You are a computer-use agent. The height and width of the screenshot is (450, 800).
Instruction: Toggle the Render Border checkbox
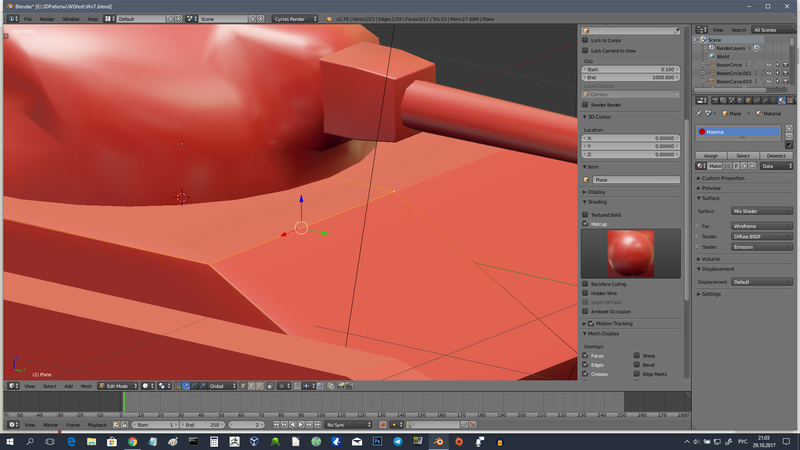[x=585, y=105]
